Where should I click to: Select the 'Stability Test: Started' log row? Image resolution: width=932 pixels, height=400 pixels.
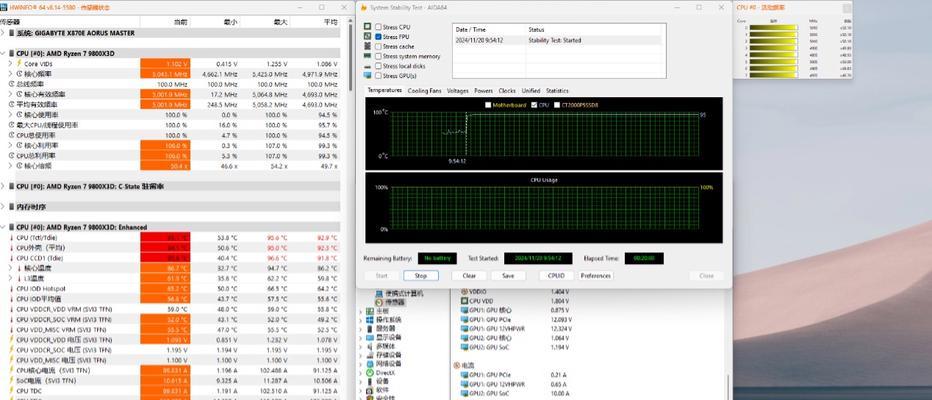pos(559,40)
